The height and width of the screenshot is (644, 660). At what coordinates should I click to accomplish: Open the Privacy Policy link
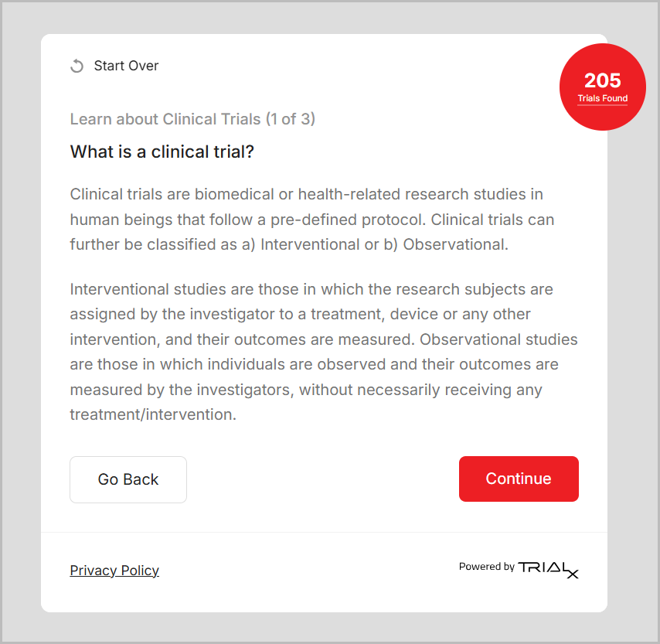tap(114, 571)
